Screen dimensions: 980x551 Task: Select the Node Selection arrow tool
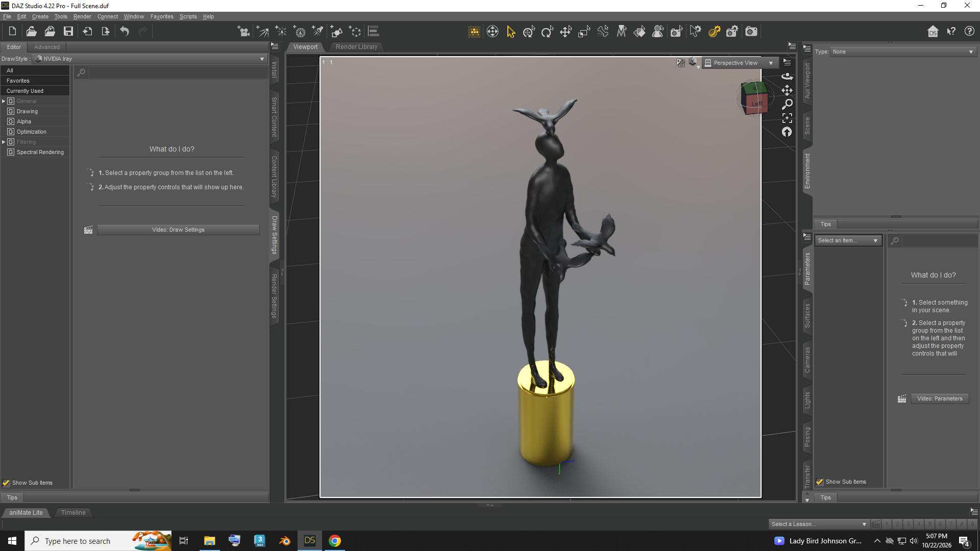[x=510, y=32]
